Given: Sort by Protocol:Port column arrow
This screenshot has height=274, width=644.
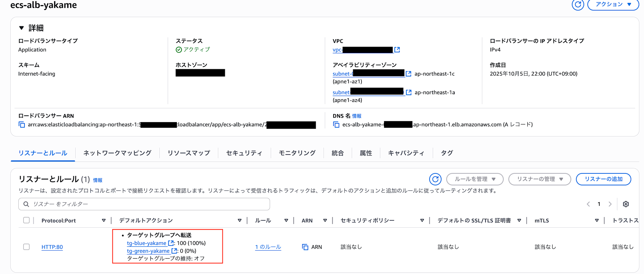Looking at the screenshot, I should (104, 220).
